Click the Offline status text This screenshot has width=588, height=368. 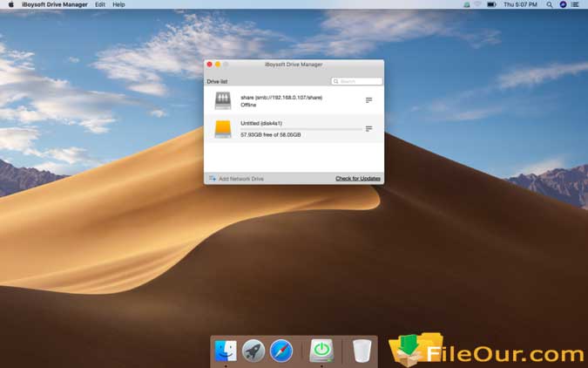(x=248, y=105)
